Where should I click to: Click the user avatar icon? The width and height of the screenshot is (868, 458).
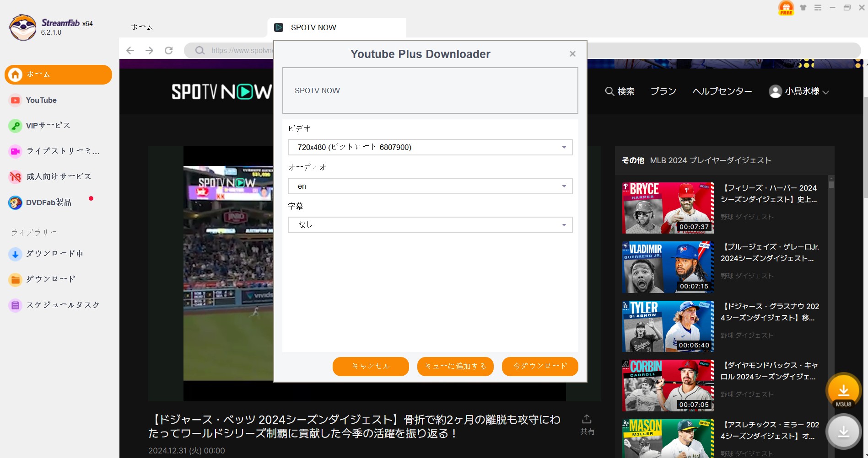pyautogui.click(x=775, y=91)
